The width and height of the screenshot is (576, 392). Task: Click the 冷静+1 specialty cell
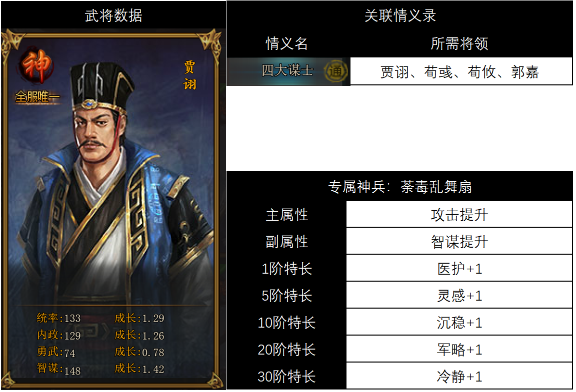pos(459,376)
